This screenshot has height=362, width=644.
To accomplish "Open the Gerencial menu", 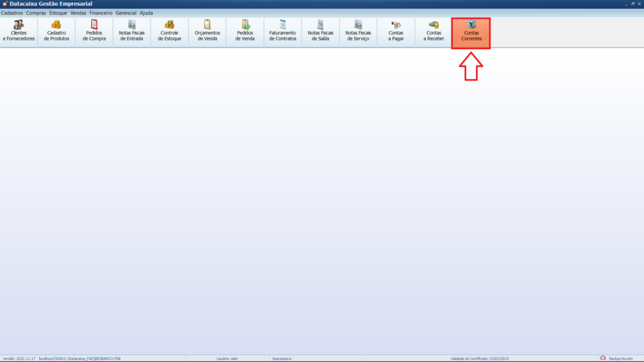I will (126, 13).
